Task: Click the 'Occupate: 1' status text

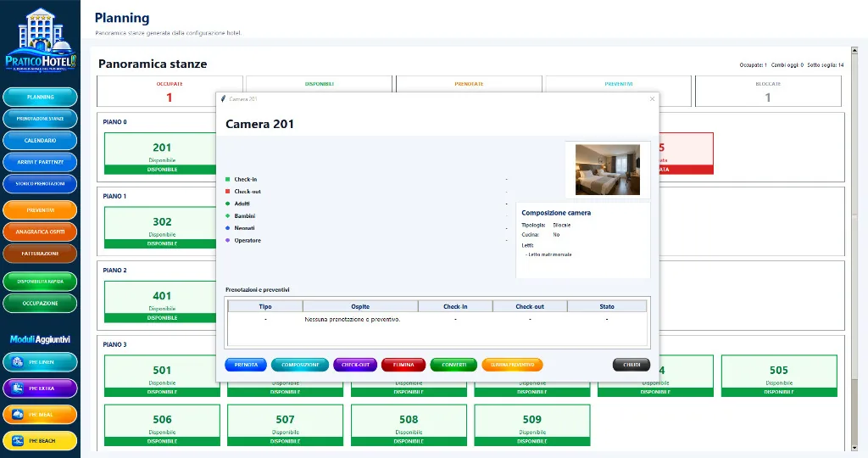Action: click(x=753, y=65)
